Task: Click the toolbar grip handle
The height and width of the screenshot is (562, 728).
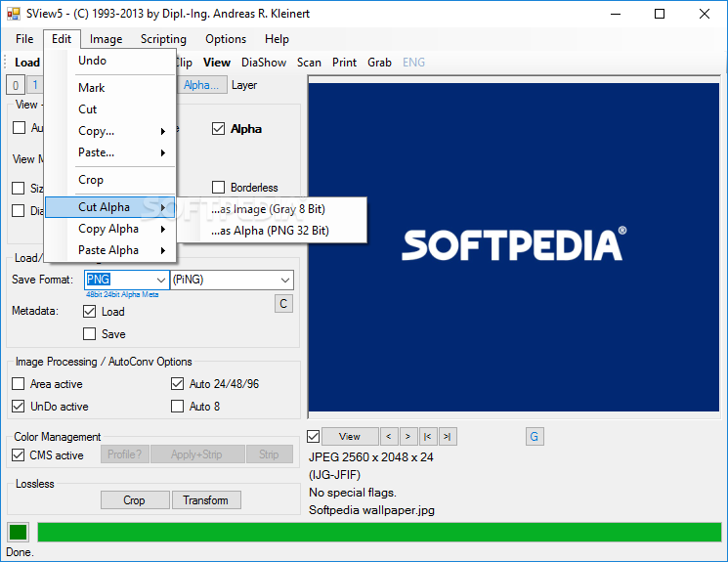Action: pos(5,63)
